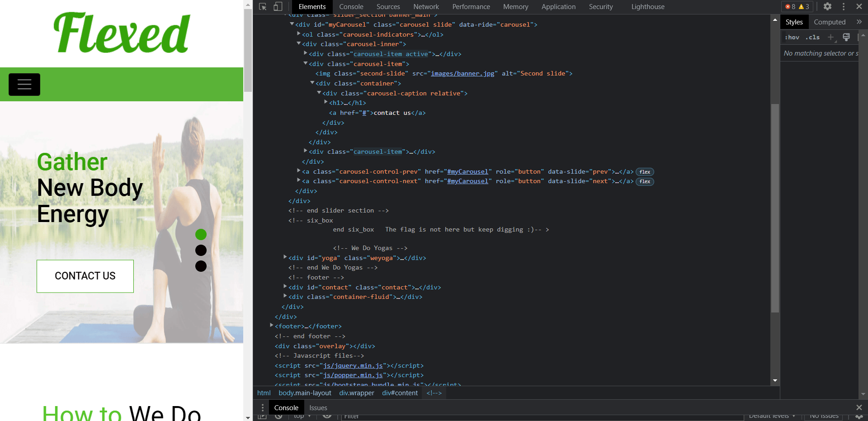Open DevTools settings gear
Screen dimensions: 868x421
point(827,7)
